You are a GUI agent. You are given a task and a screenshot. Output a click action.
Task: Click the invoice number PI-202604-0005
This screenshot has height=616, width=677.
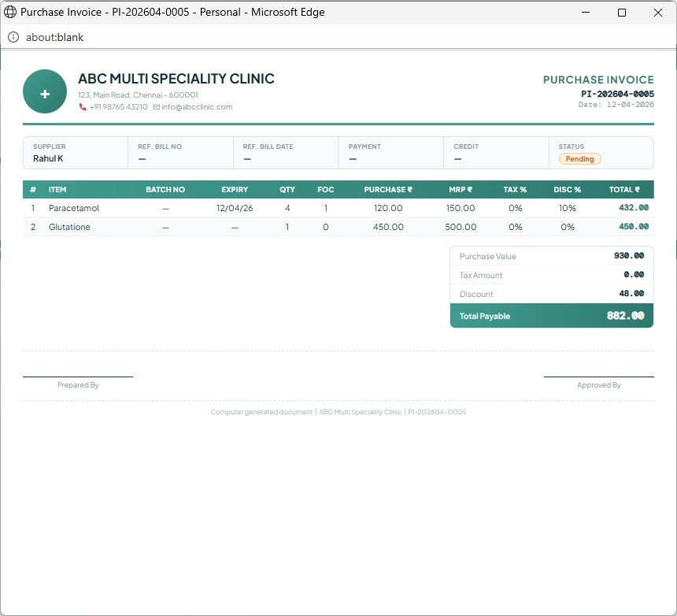tap(617, 94)
